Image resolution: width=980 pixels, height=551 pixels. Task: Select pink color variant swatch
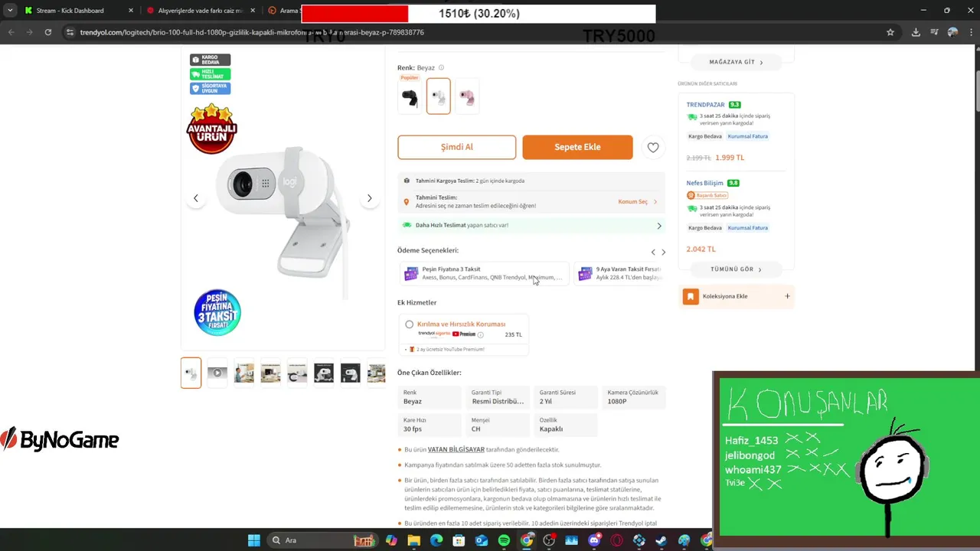[467, 96]
